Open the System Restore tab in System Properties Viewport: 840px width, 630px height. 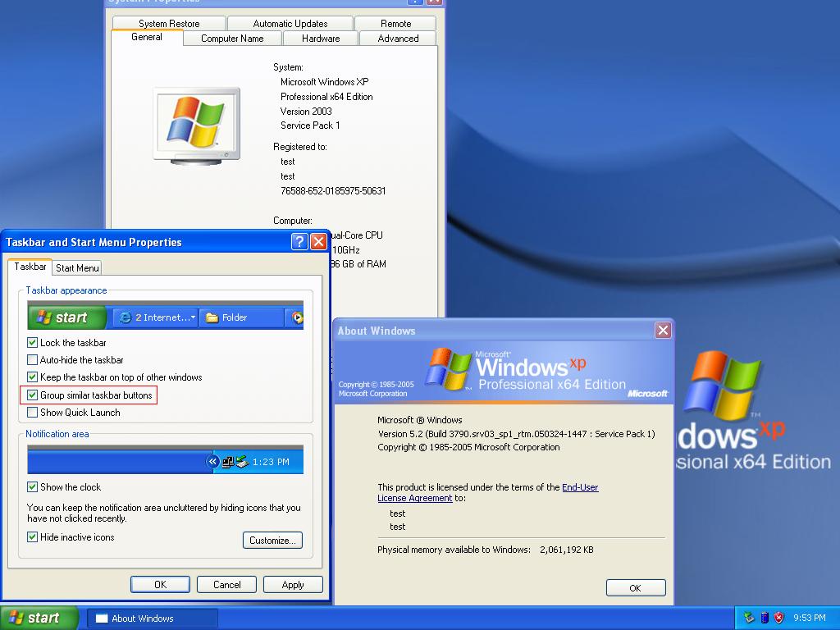169,24
